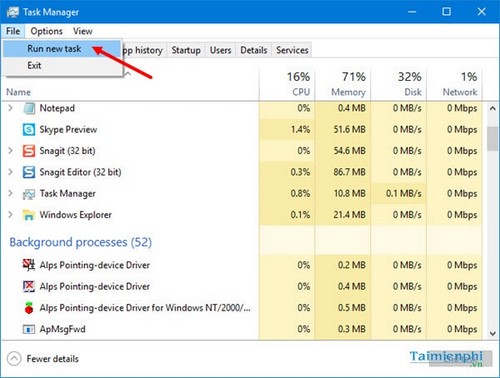Click Snagit Editor CPU value 0.3%

[300, 172]
